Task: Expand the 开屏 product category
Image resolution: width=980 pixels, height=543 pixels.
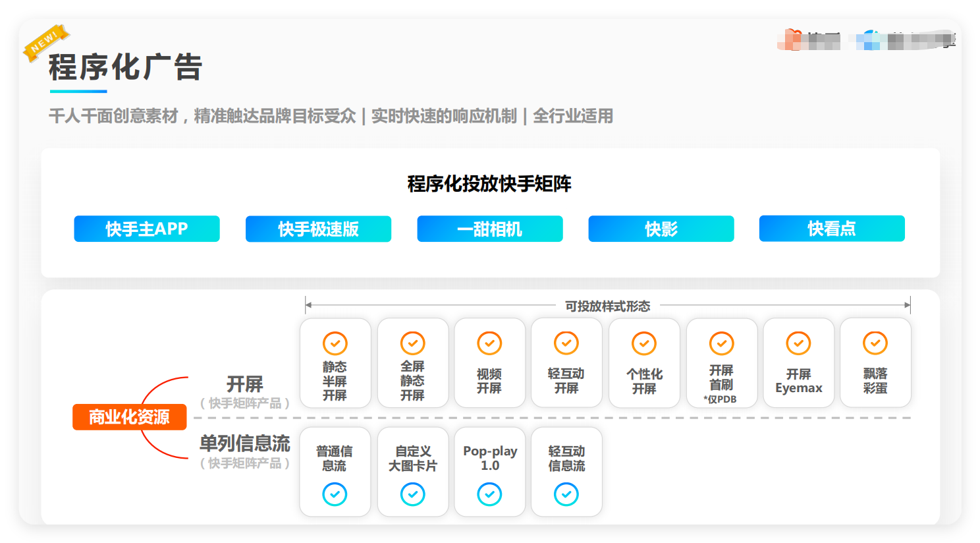Action: point(246,384)
